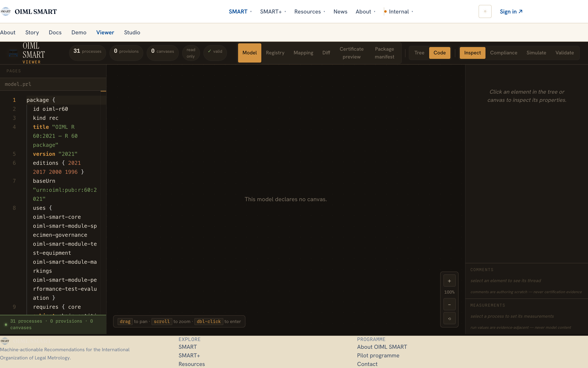This screenshot has width=588, height=368.
Task: Click the footer SMART globe logo
Action: (5, 341)
